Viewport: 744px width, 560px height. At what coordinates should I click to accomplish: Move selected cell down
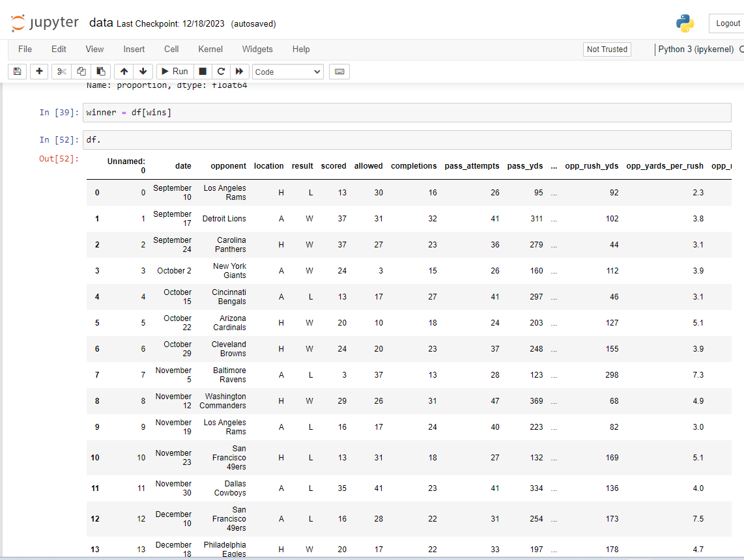click(143, 72)
